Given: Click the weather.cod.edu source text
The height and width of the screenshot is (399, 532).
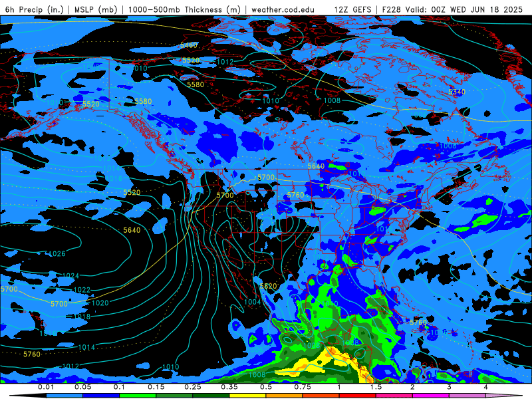Looking at the screenshot, I should tap(283, 9).
